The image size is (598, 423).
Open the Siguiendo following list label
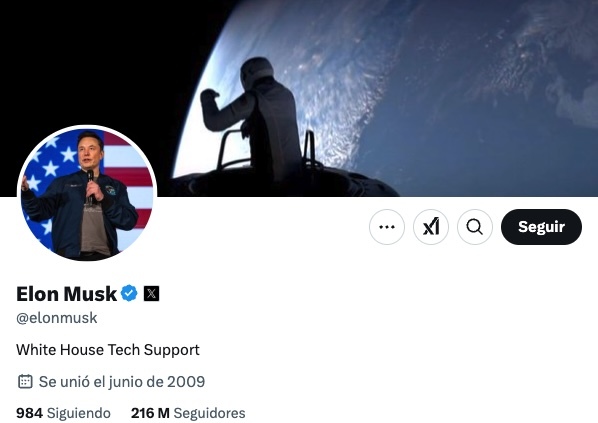click(x=79, y=413)
